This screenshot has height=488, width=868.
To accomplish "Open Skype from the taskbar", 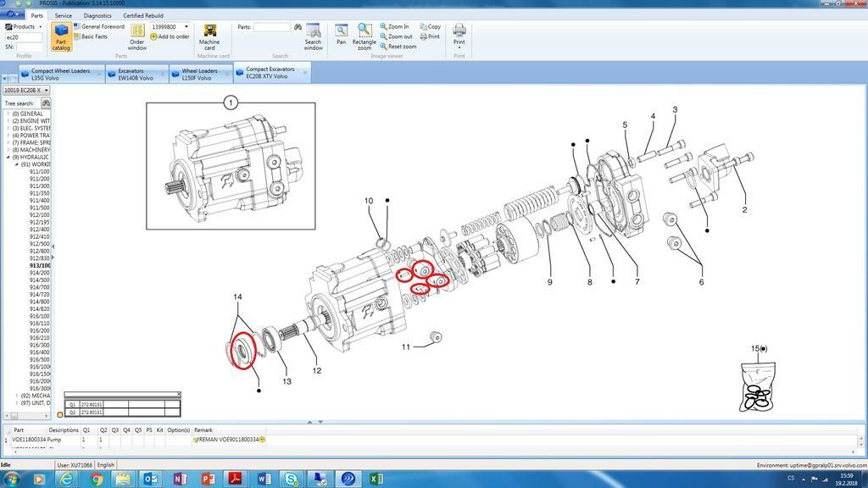I will pos(292,479).
